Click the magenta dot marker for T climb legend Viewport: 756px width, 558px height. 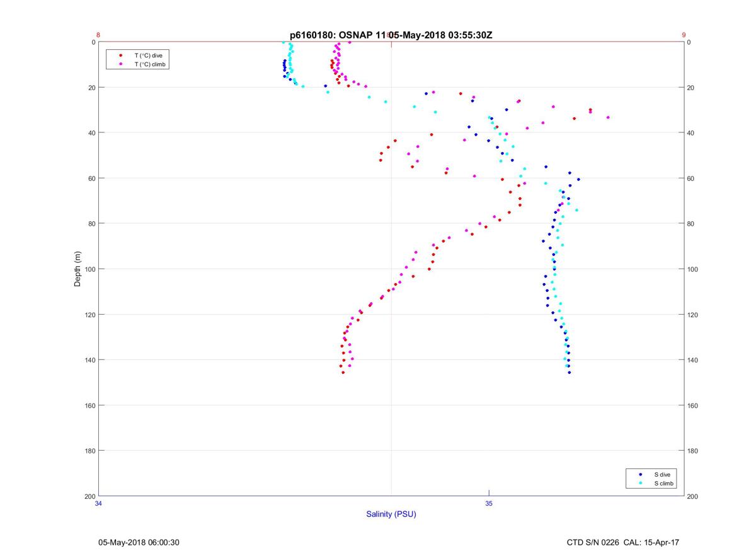tap(120, 64)
